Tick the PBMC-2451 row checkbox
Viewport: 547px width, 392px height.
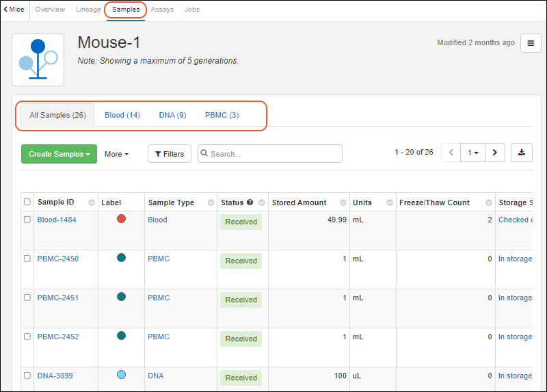pyautogui.click(x=27, y=298)
